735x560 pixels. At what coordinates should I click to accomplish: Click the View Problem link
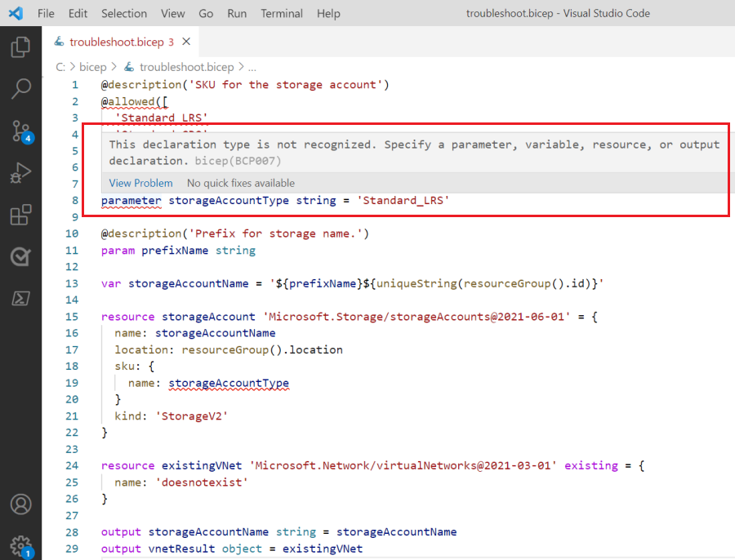tap(140, 183)
